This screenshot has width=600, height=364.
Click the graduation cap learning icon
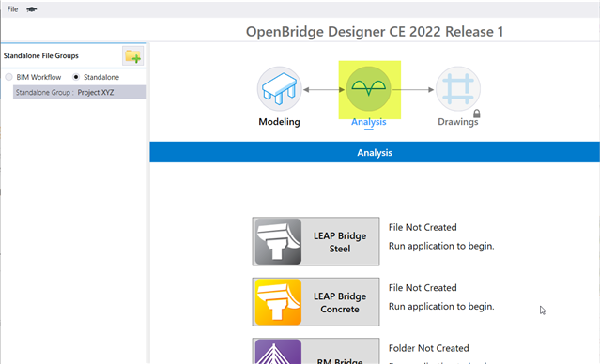tap(31, 9)
